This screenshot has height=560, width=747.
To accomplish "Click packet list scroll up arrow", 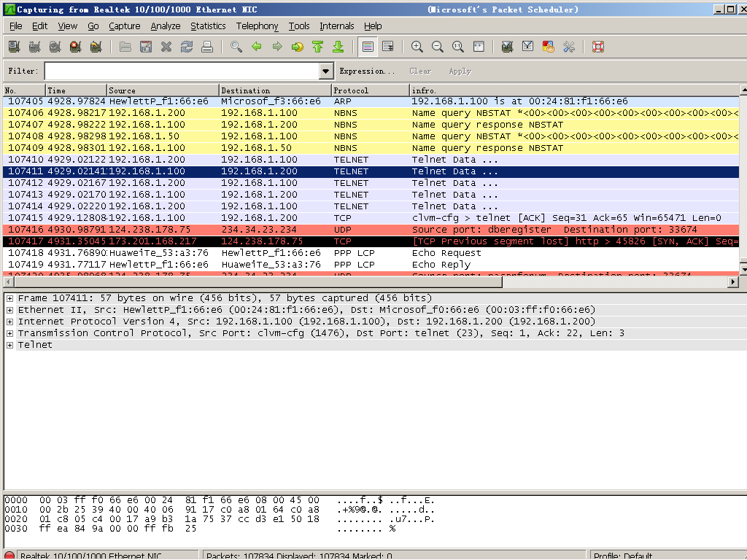I will 743,90.
